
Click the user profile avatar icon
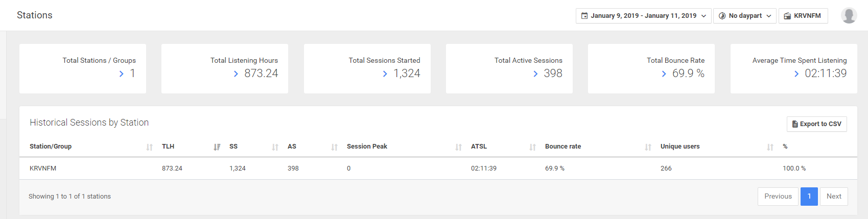pyautogui.click(x=849, y=15)
